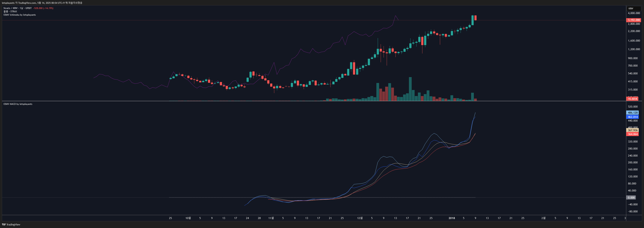This screenshot has width=644, height=228.
Task: Click the 520.000 MACD axis label
Action: (x=632, y=107)
